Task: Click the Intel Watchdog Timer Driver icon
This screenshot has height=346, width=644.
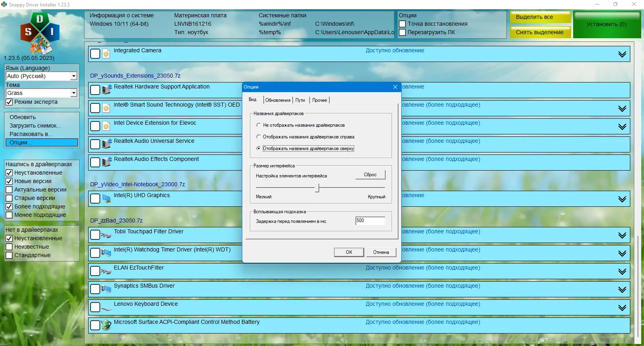Action: [x=106, y=253]
